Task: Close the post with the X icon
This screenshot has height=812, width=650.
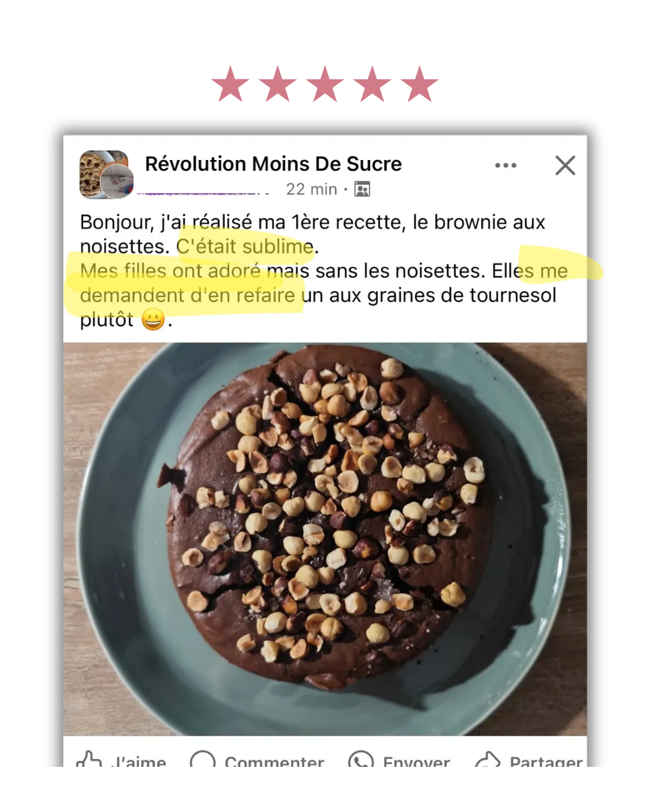Action: pos(565,165)
